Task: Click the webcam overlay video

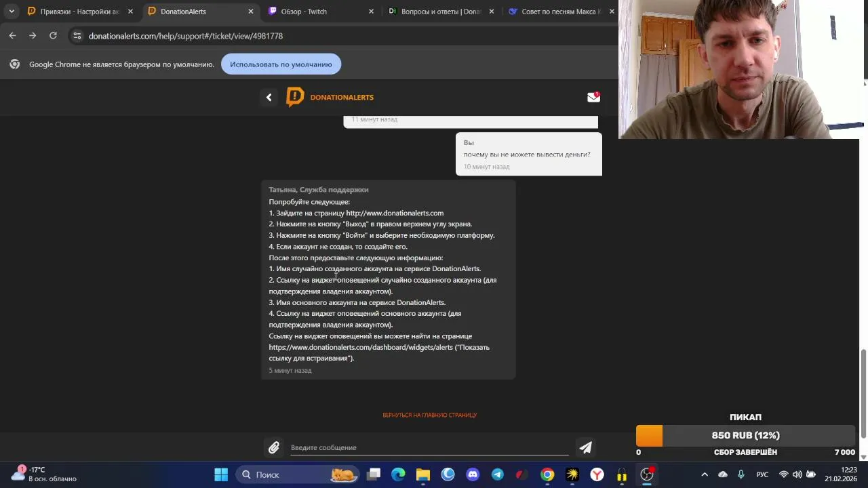Action: click(x=743, y=69)
